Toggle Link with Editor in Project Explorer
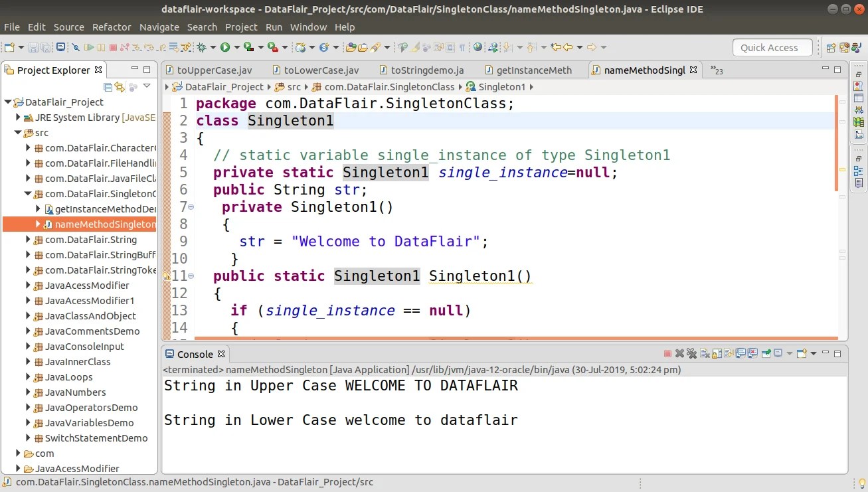This screenshot has width=868, height=492. (x=120, y=87)
